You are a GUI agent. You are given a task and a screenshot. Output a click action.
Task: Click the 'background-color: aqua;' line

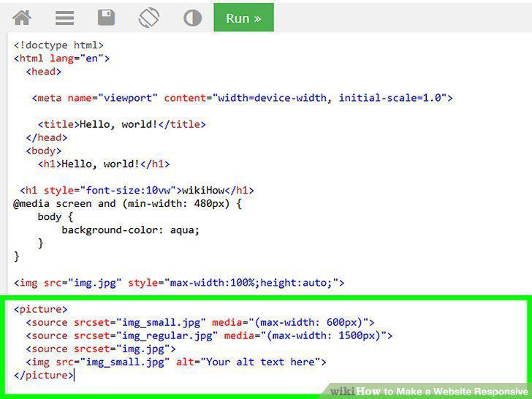(x=130, y=230)
